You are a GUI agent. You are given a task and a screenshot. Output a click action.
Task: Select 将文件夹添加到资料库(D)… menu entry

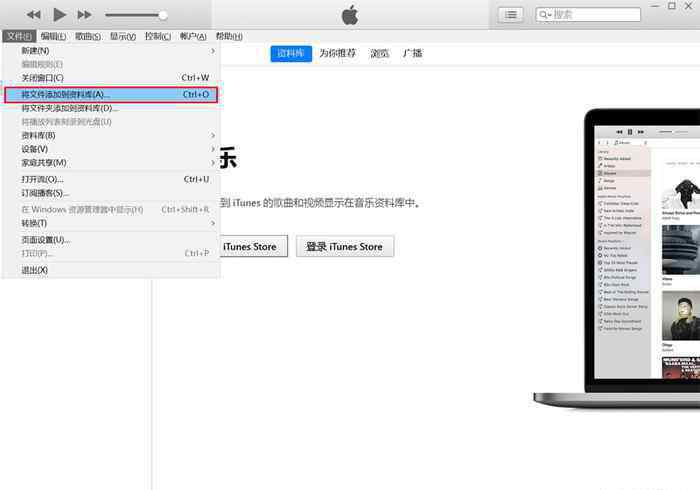[111, 108]
